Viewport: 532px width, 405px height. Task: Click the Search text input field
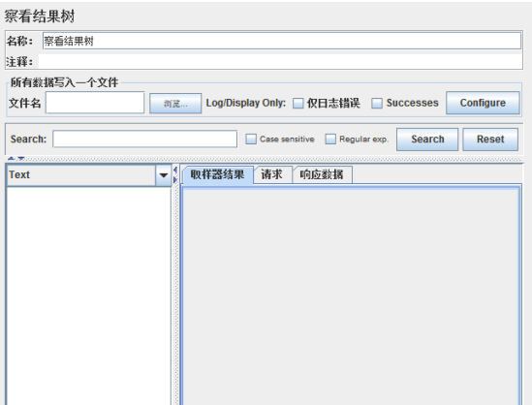(x=145, y=140)
